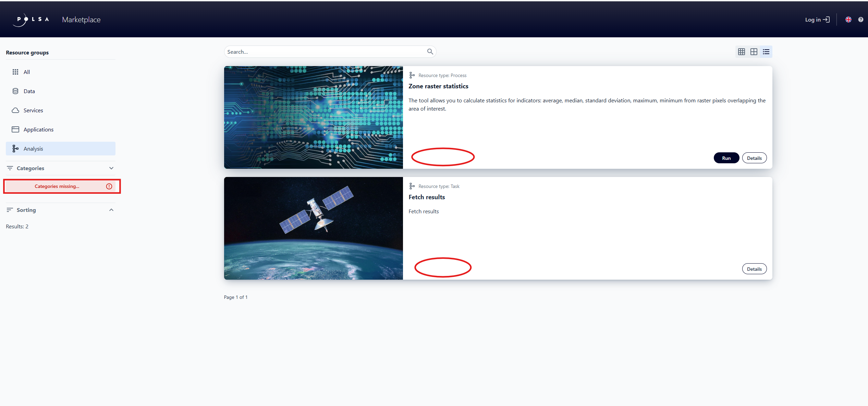Switch language via UK flag icon

(x=848, y=20)
